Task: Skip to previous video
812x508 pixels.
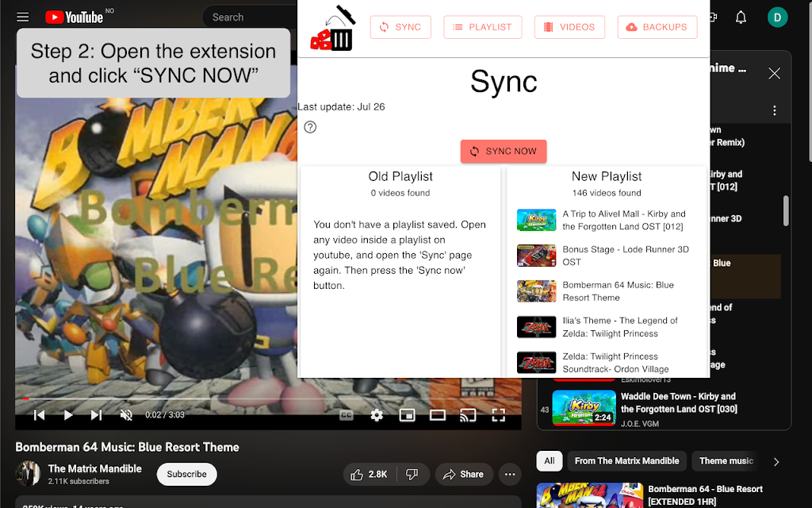Action: (x=40, y=414)
